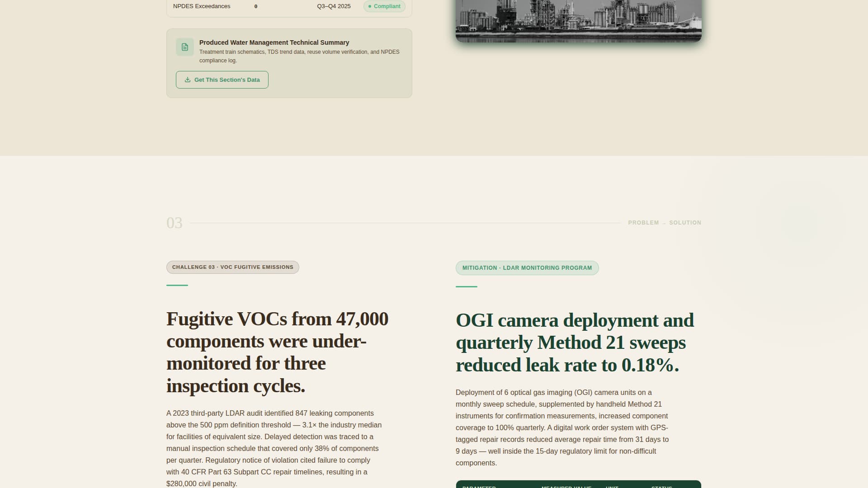The height and width of the screenshot is (488, 868).
Task: Click the green status dot in Compliant badge
Action: point(370,6)
